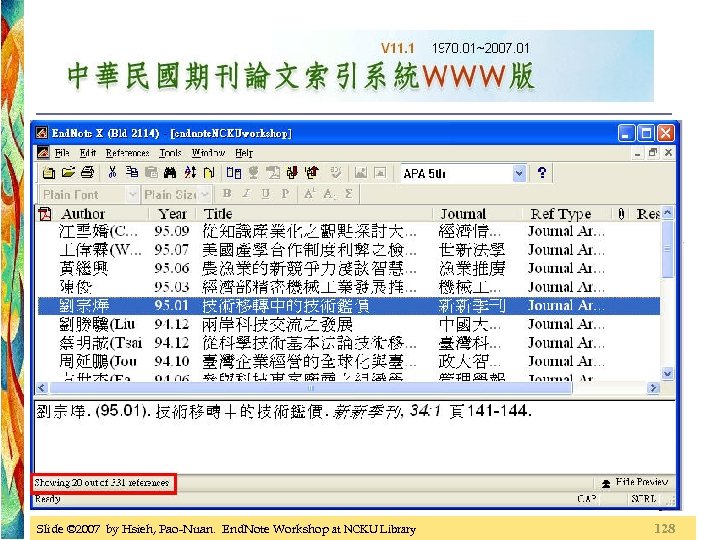Image resolution: width=720 pixels, height=540 pixels.
Task: Click the Cut scissors icon
Action: (112, 173)
